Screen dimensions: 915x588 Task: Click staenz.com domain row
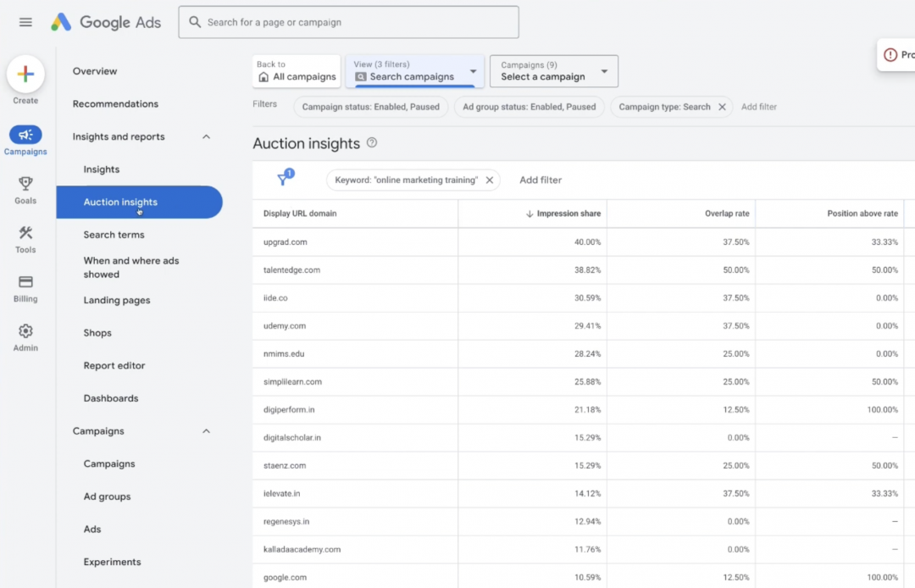pos(284,465)
